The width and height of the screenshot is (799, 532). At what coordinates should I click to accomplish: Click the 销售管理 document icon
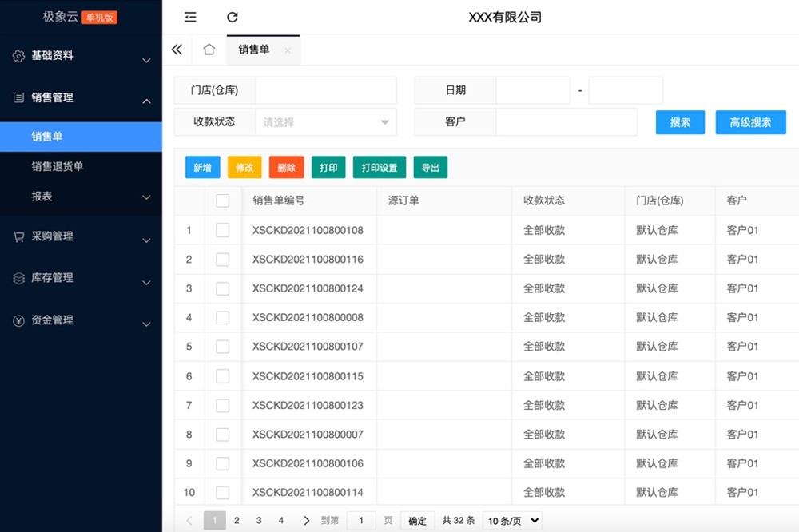[x=18, y=98]
